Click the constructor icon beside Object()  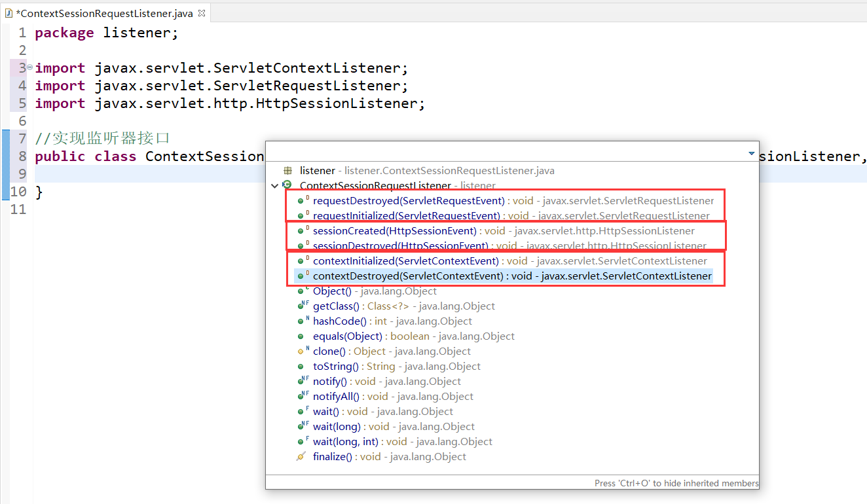[301, 291]
